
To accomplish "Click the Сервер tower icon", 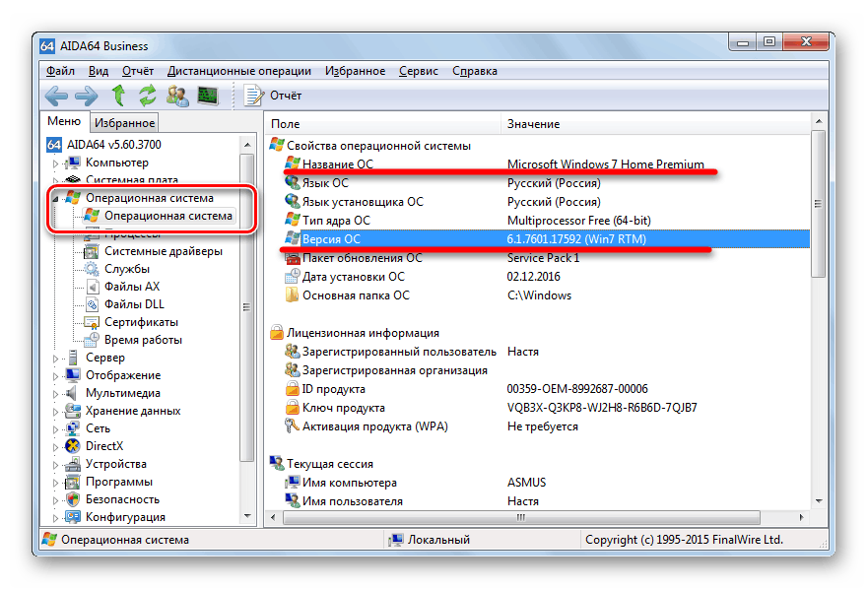I will (73, 358).
